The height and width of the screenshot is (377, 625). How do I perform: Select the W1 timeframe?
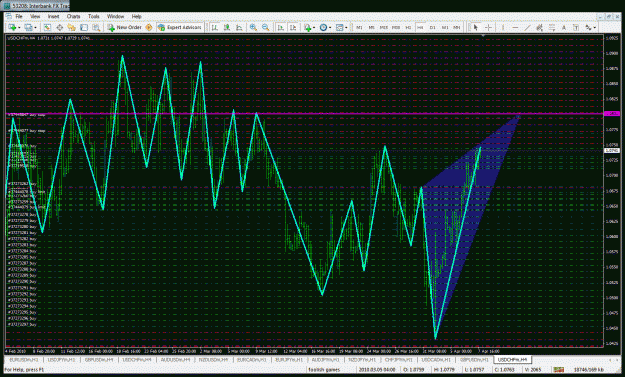tap(445, 27)
